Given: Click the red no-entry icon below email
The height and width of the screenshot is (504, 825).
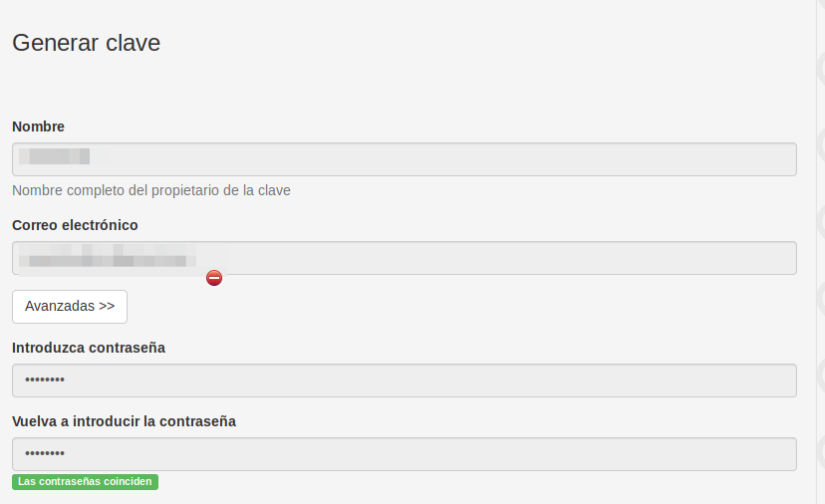Looking at the screenshot, I should click(214, 278).
